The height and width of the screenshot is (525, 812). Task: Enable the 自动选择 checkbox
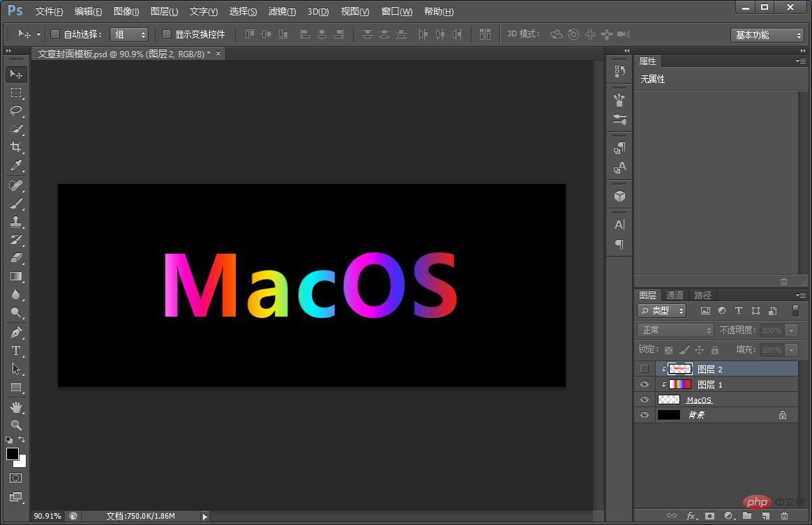click(x=55, y=34)
